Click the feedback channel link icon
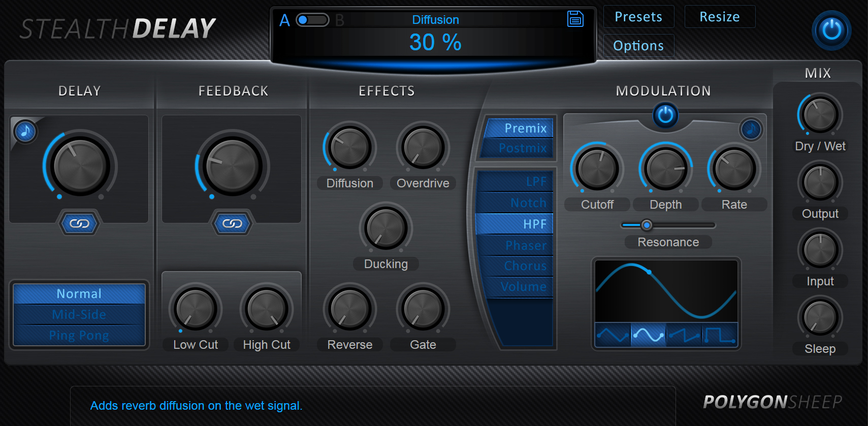868x426 pixels. (232, 223)
